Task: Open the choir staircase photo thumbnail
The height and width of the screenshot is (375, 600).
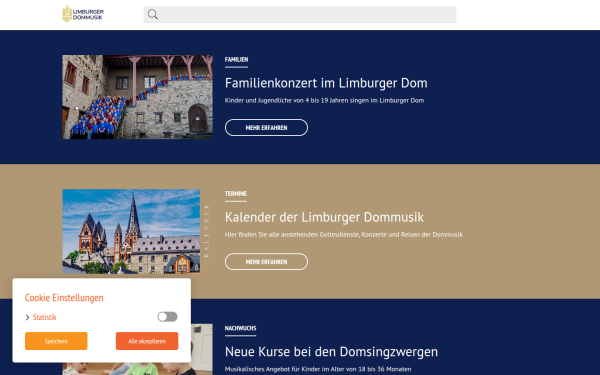Action: pos(137,97)
